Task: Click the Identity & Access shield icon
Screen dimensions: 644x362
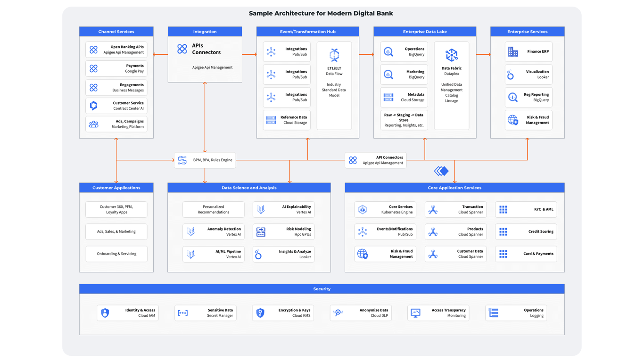Action: coord(105,313)
